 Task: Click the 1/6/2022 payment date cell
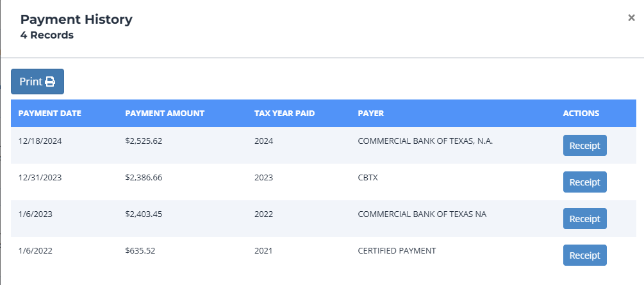click(35, 251)
